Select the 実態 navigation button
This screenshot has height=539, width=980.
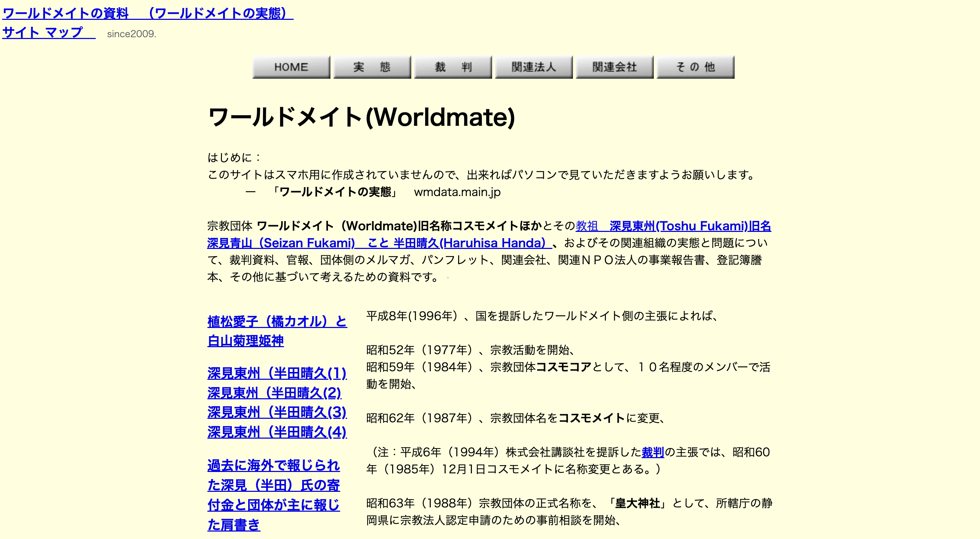point(372,67)
